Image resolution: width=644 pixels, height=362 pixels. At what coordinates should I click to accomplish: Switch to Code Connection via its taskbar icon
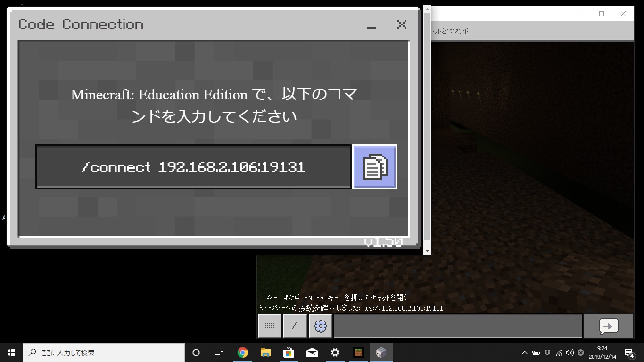tap(381, 353)
